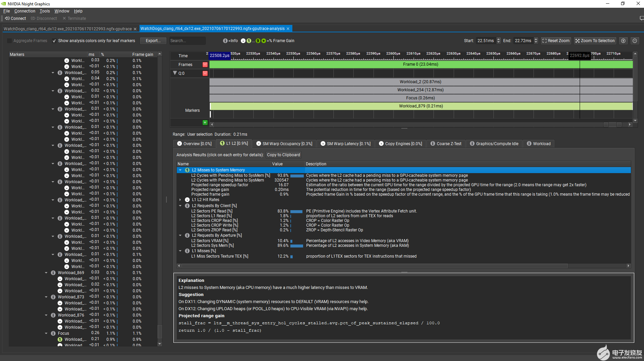This screenshot has width=644, height=361.
Task: Collapse L2 Misses to System Memory section
Action: [180, 170]
